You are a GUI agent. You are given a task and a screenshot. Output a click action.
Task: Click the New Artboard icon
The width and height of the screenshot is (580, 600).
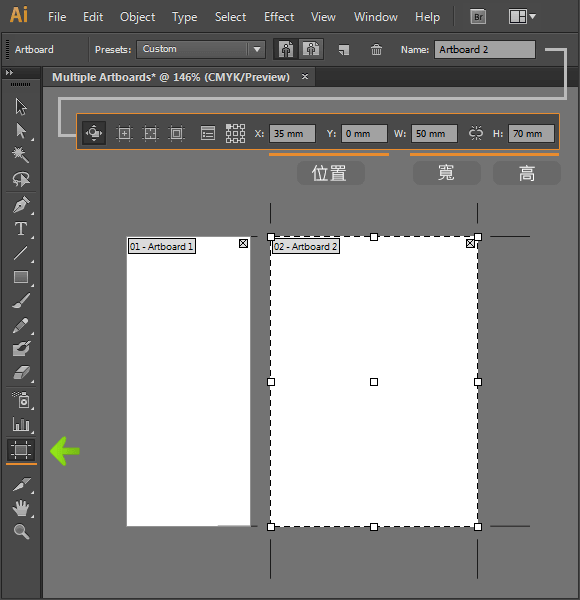[344, 50]
